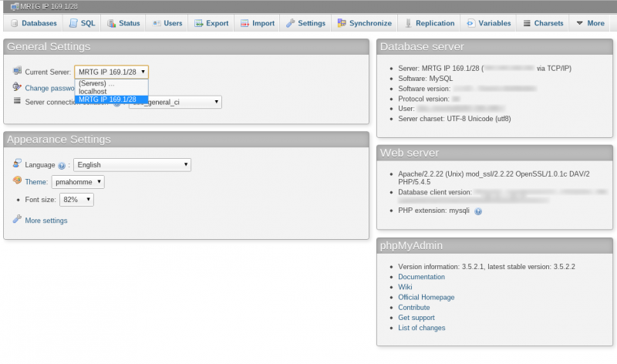Open the Users tab

coord(167,23)
